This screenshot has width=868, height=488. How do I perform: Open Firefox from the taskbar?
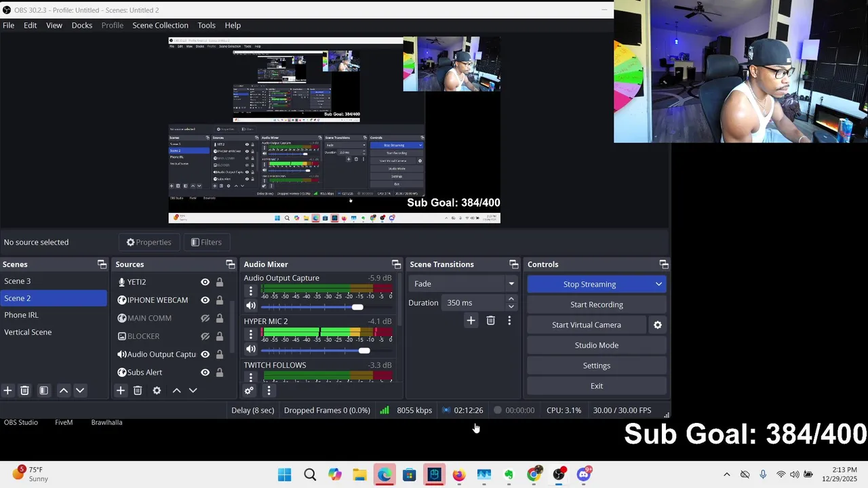[459, 474]
